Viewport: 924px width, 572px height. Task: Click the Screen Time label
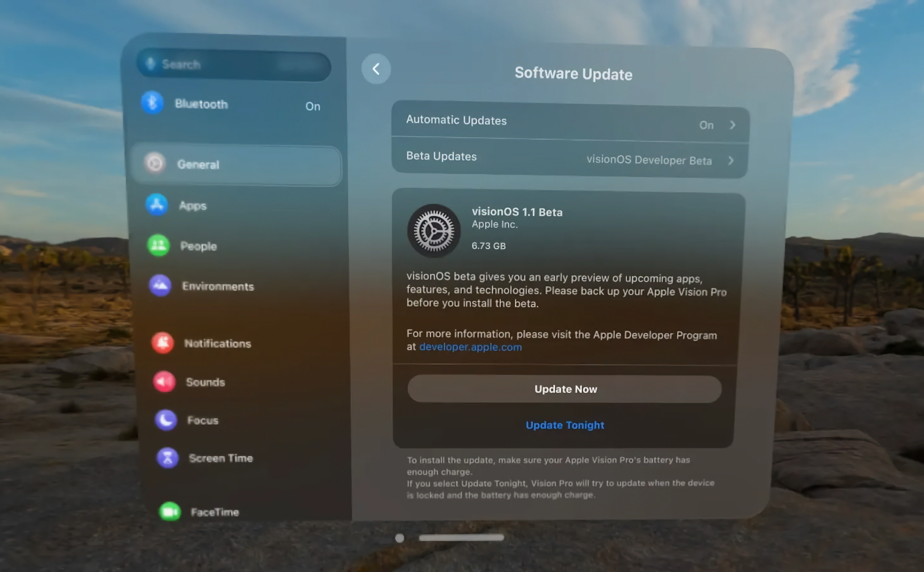coord(221,458)
